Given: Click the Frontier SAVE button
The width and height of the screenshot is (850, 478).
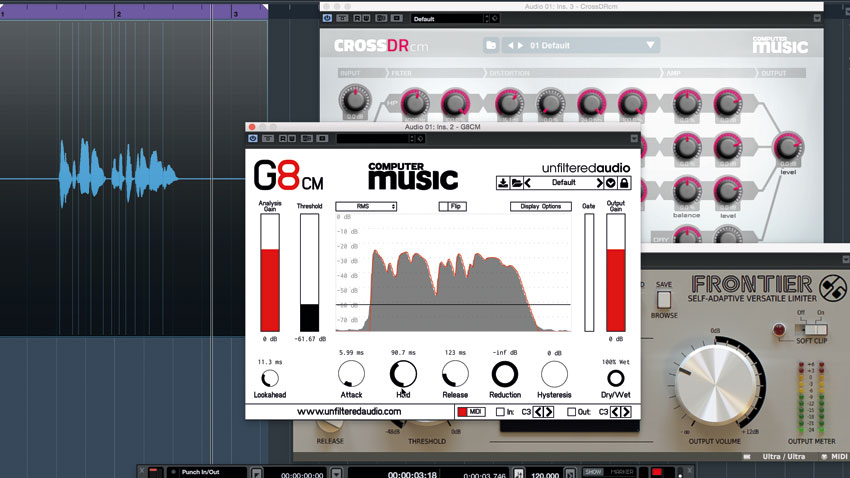Looking at the screenshot, I should pyautogui.click(x=664, y=300).
